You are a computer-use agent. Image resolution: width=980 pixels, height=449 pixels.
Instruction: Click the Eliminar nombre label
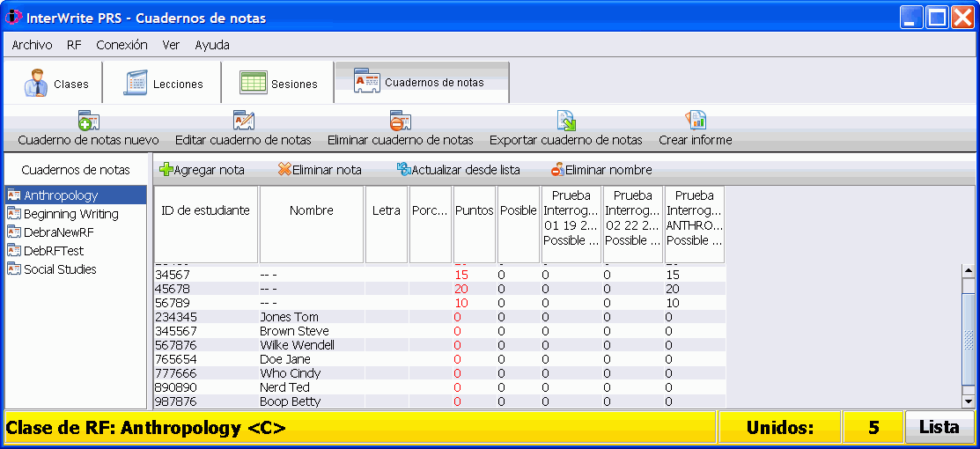click(x=608, y=170)
